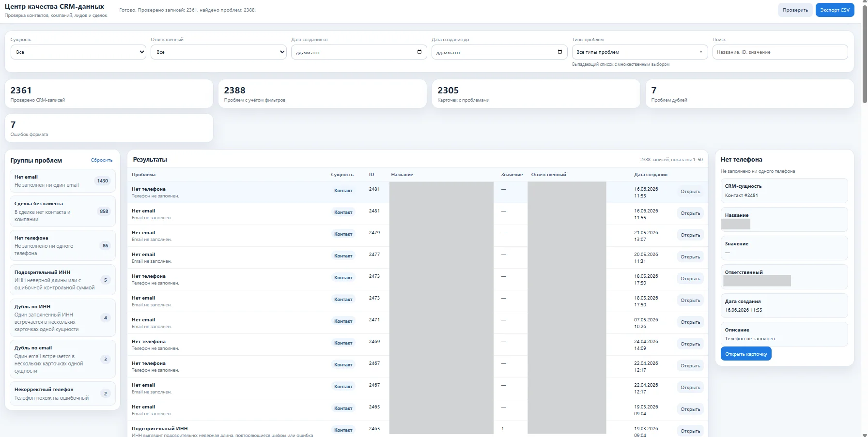Click the '2305 Карточек с проблемами' card
The height and width of the screenshot is (437, 868).
coord(536,94)
